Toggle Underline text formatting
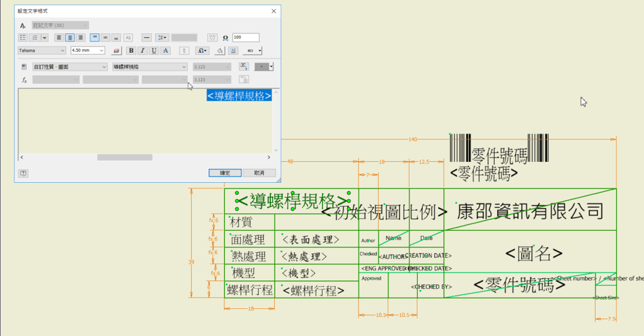 click(x=154, y=50)
